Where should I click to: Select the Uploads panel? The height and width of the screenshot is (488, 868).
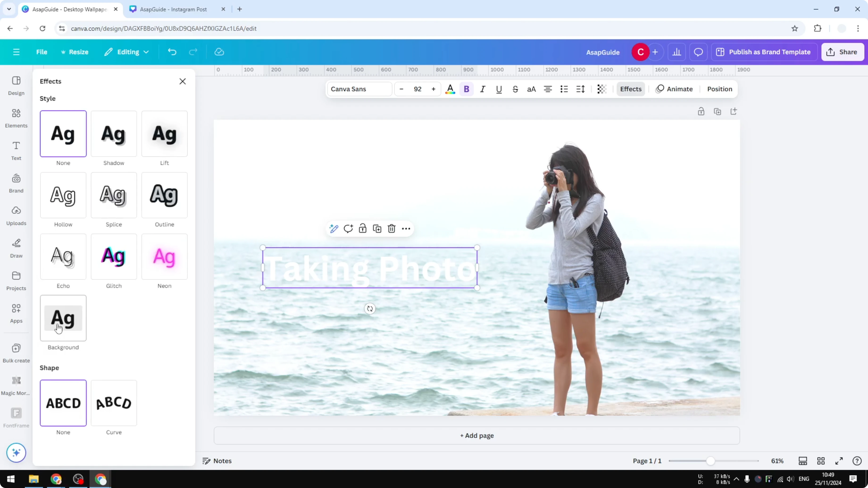pos(16,215)
